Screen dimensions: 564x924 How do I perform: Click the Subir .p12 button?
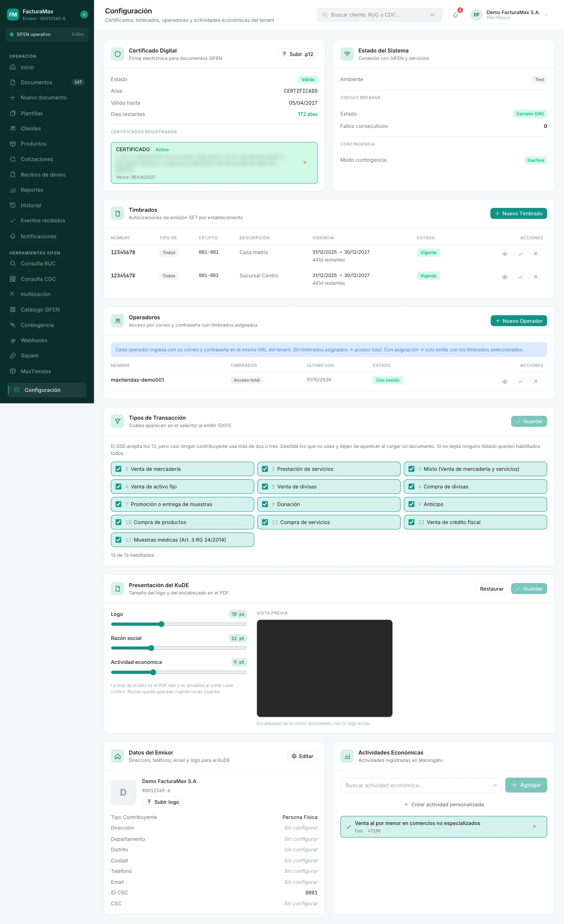click(x=298, y=54)
